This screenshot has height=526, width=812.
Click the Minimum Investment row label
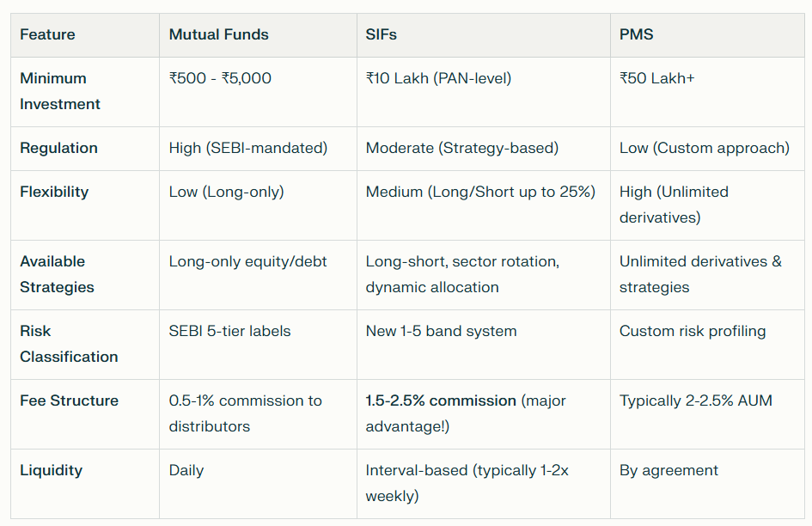tap(60, 91)
